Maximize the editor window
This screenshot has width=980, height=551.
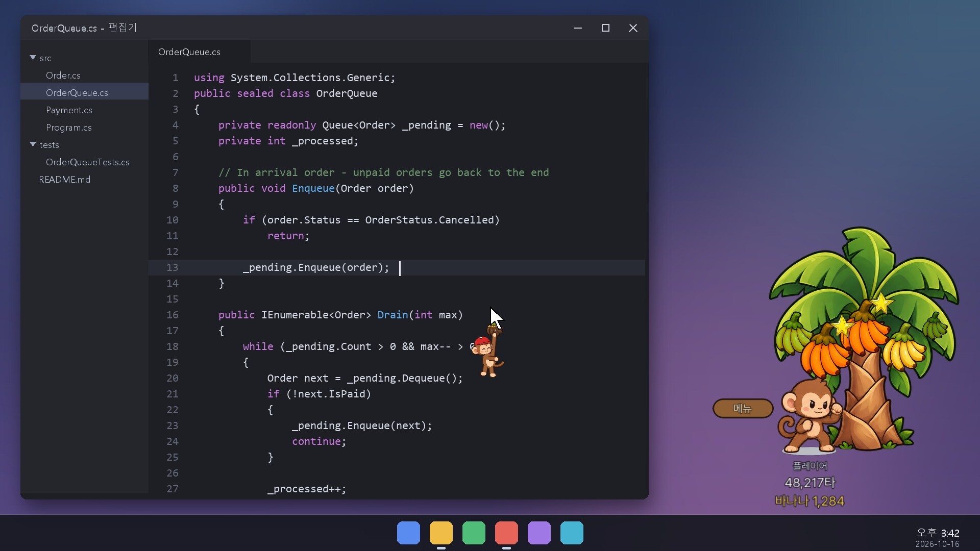click(x=605, y=28)
